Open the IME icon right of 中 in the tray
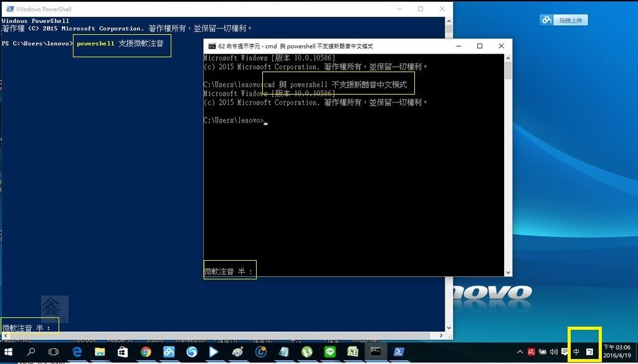This screenshot has width=638, height=364. 589,352
